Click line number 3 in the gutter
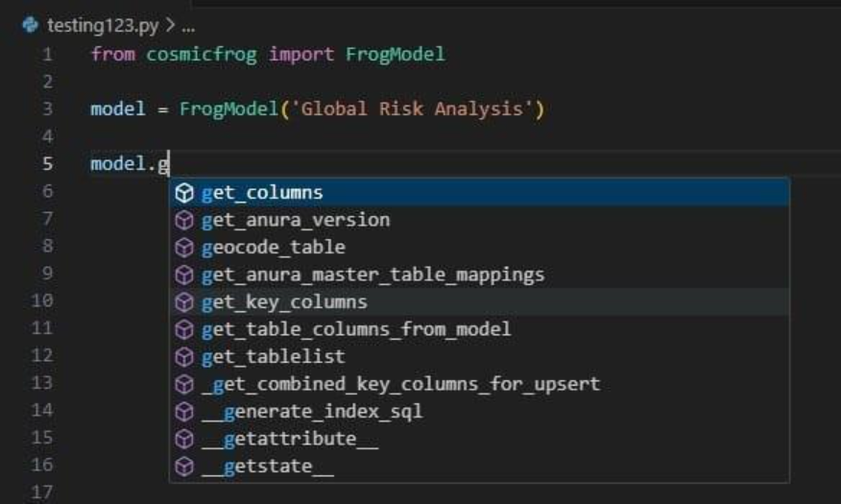The image size is (841, 504). (x=48, y=109)
